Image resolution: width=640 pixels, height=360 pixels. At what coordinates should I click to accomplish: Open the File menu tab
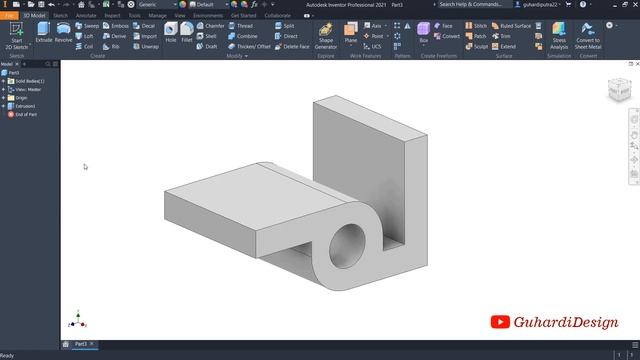click(9, 16)
